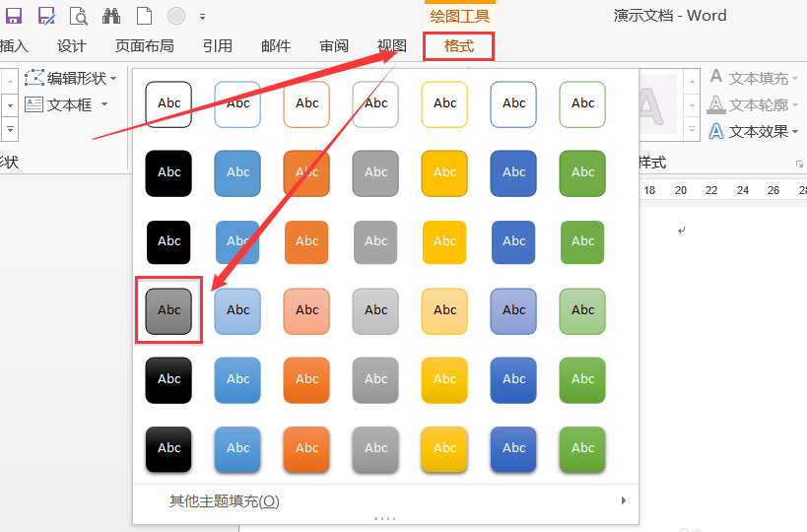
Task: Switch to the 设计 tab
Action: coord(72,45)
